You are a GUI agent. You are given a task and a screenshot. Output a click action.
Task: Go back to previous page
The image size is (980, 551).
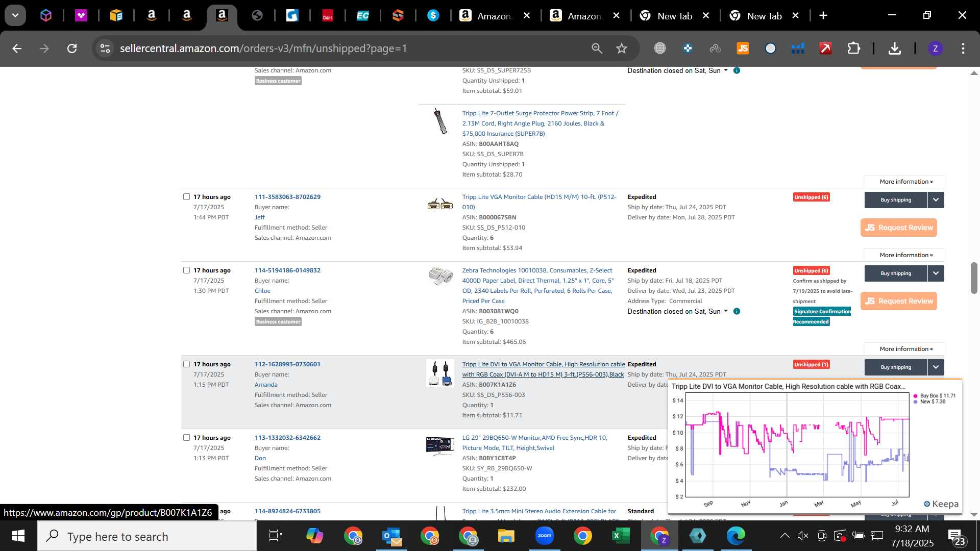[17, 48]
